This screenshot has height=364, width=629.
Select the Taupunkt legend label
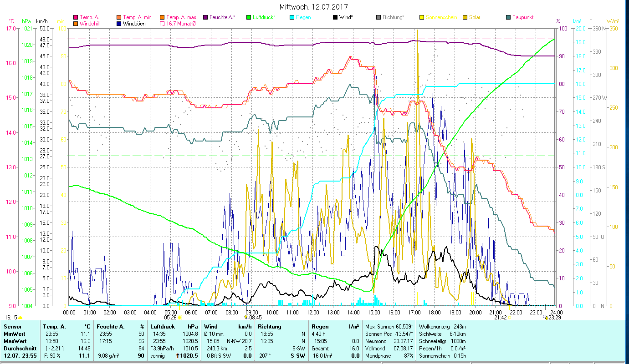coord(523,17)
